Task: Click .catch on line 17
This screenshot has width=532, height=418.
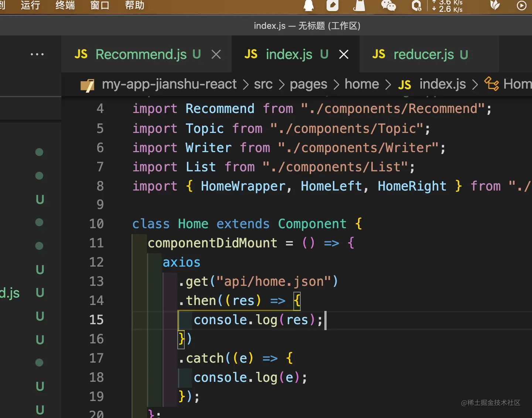Action: 201,358
